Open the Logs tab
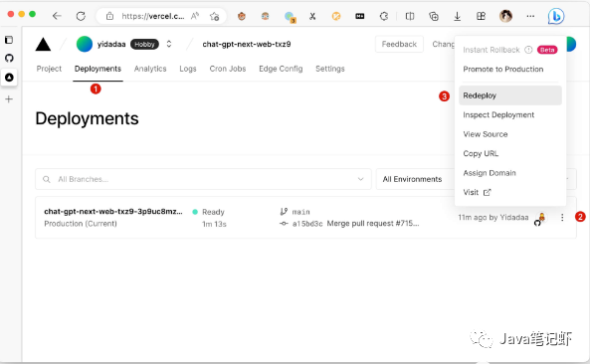The image size is (590, 364). tap(188, 69)
